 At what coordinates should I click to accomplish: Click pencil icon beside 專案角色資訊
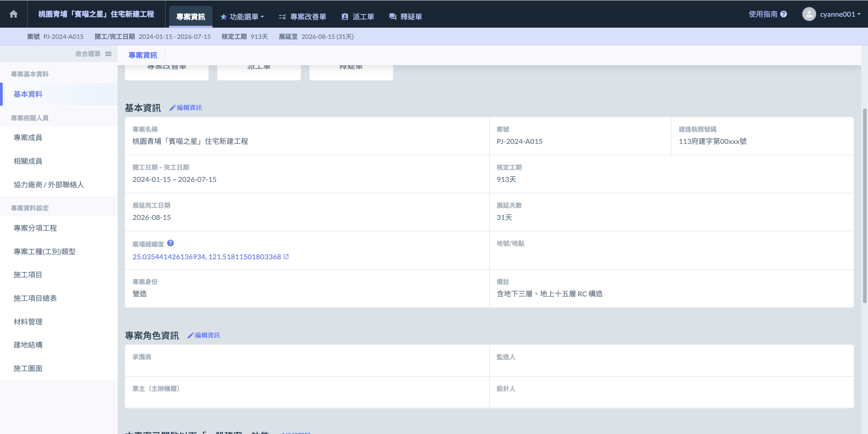pos(190,335)
